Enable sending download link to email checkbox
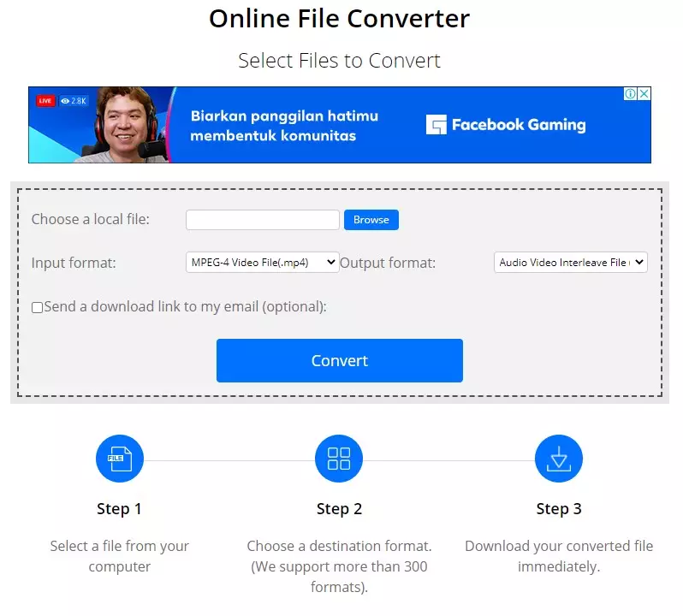The width and height of the screenshot is (683, 616). click(37, 307)
